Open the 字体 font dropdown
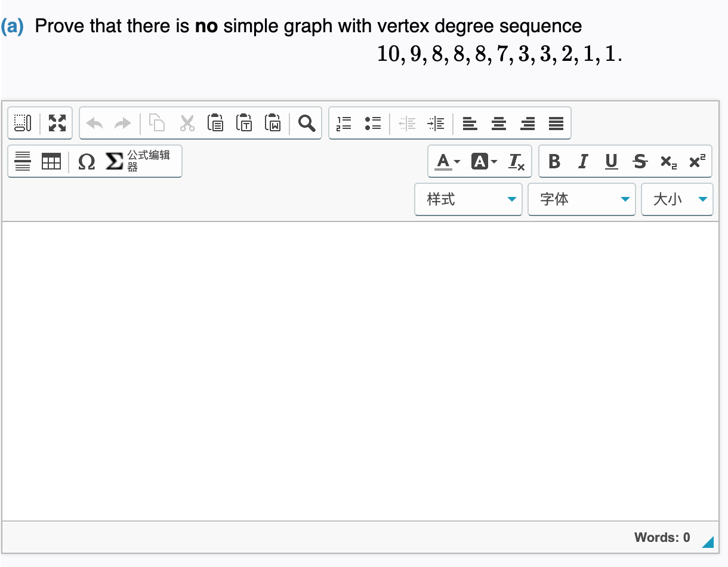 [x=582, y=199]
